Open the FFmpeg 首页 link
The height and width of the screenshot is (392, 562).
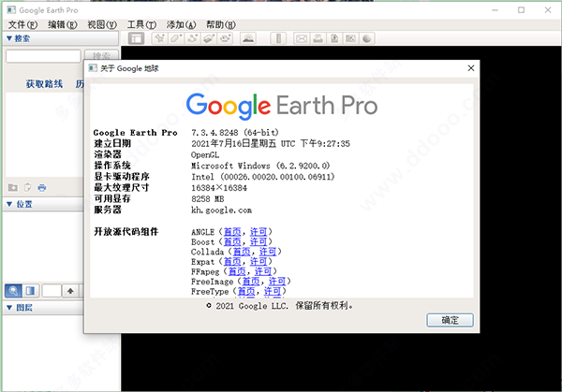point(237,271)
